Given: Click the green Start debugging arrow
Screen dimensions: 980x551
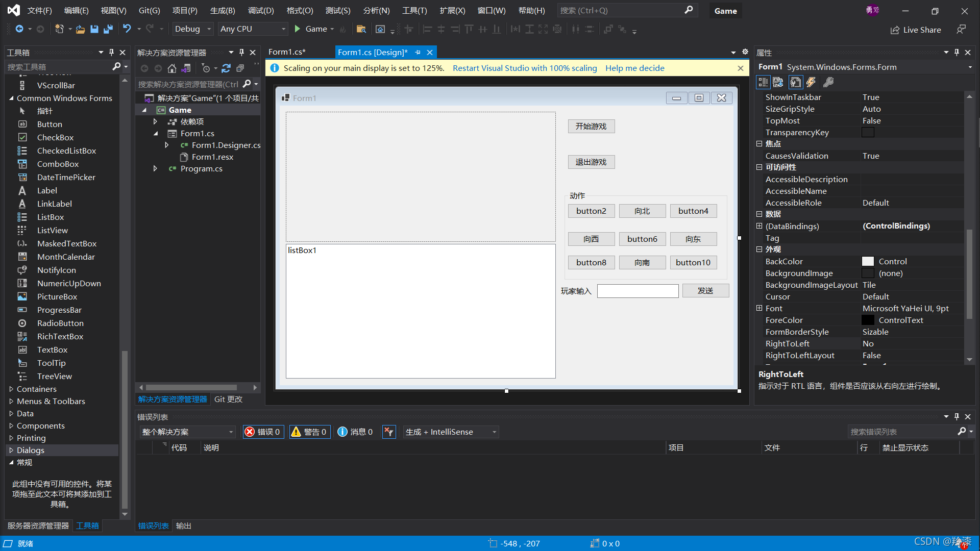Looking at the screenshot, I should (x=298, y=29).
